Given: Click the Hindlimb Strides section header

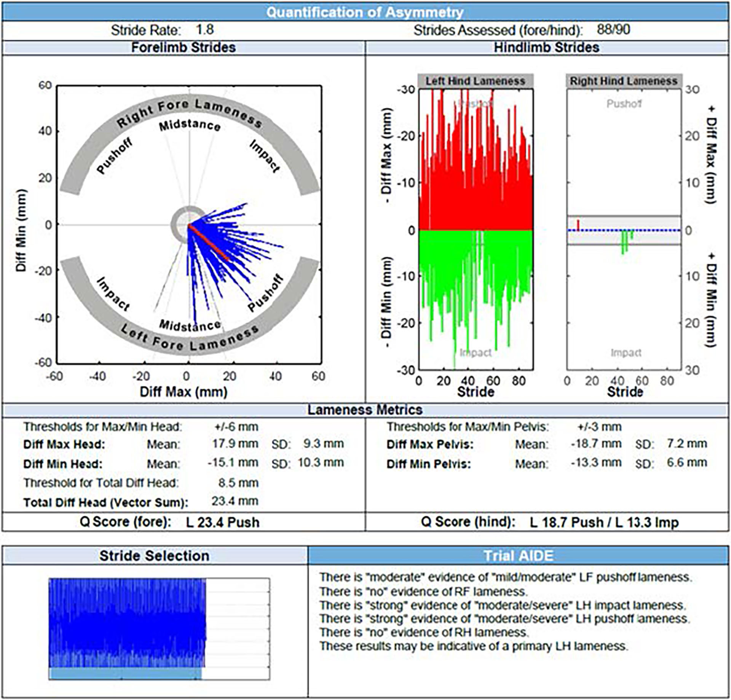Looking at the screenshot, I should click(x=546, y=48).
